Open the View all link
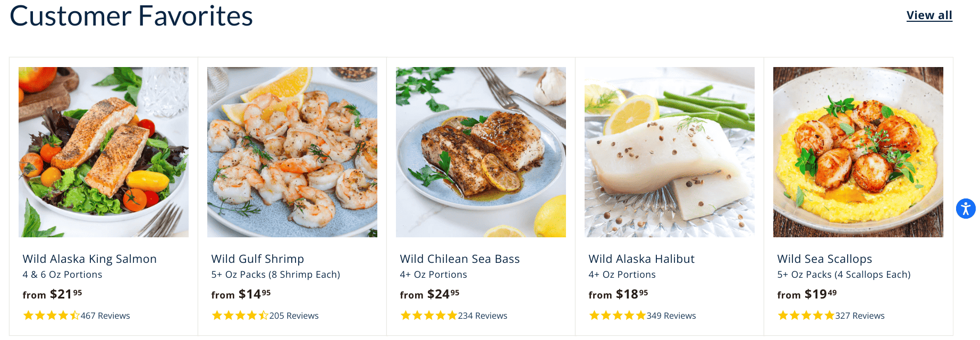 pos(929,15)
